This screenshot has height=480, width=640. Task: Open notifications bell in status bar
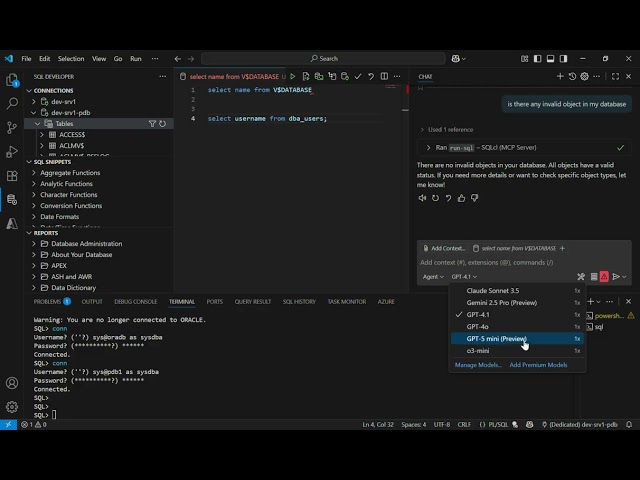(x=629, y=424)
